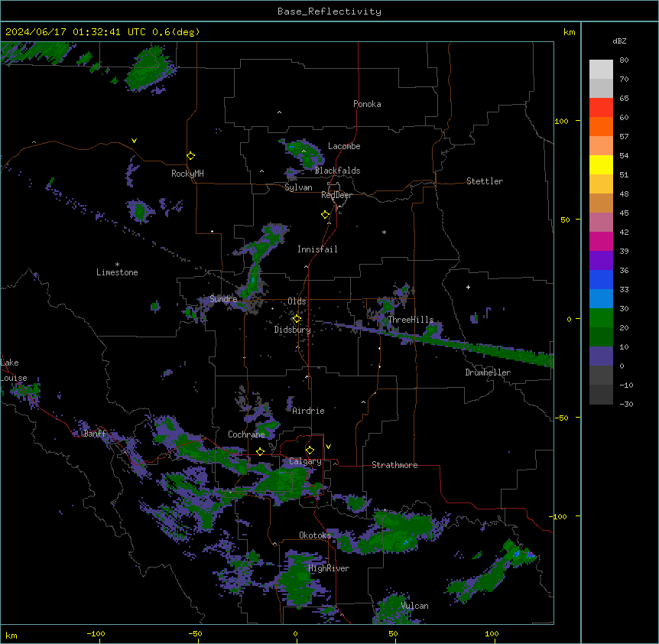The height and width of the screenshot is (644, 659).
Task: Click the Didsbury label
Action: point(292,330)
